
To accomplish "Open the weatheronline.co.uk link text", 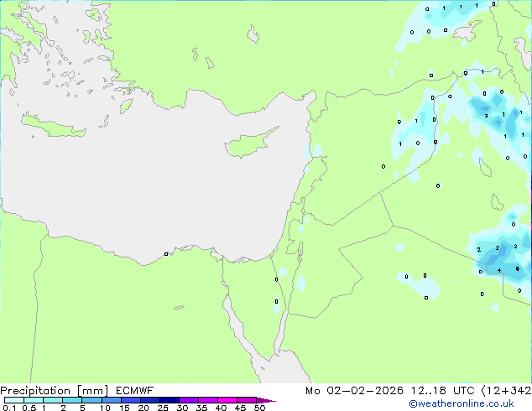I will point(462,403).
